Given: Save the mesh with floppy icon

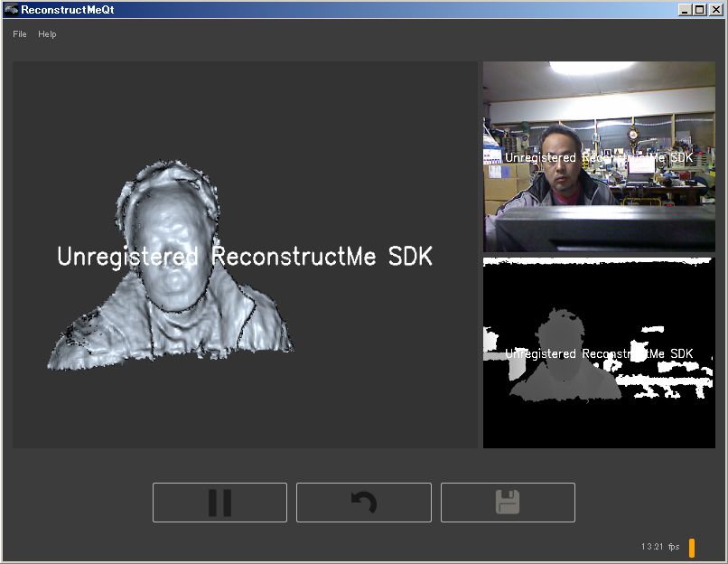Looking at the screenshot, I should pyautogui.click(x=508, y=503).
